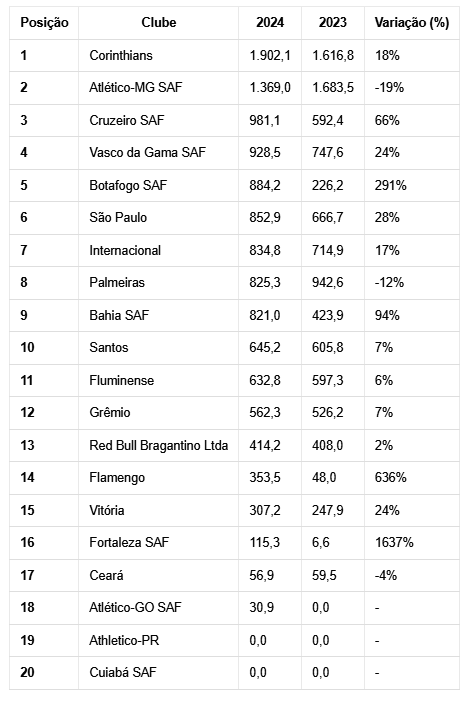Select the 2023 column header

[x=333, y=22]
